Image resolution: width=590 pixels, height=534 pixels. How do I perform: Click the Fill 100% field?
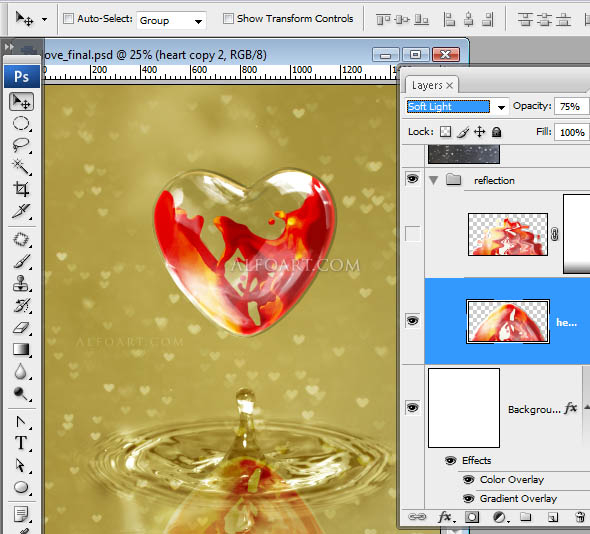tap(571, 132)
